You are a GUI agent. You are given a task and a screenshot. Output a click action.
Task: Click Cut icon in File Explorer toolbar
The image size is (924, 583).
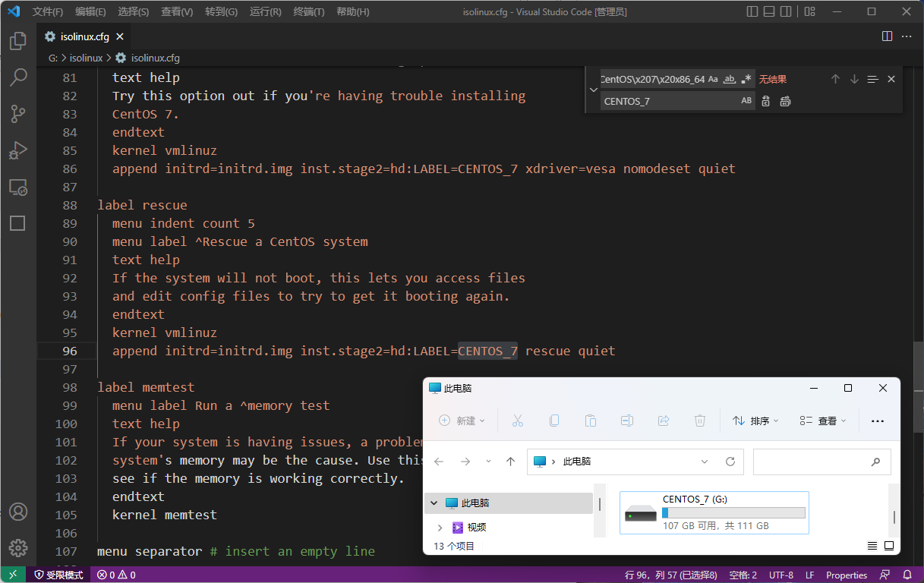click(x=518, y=421)
